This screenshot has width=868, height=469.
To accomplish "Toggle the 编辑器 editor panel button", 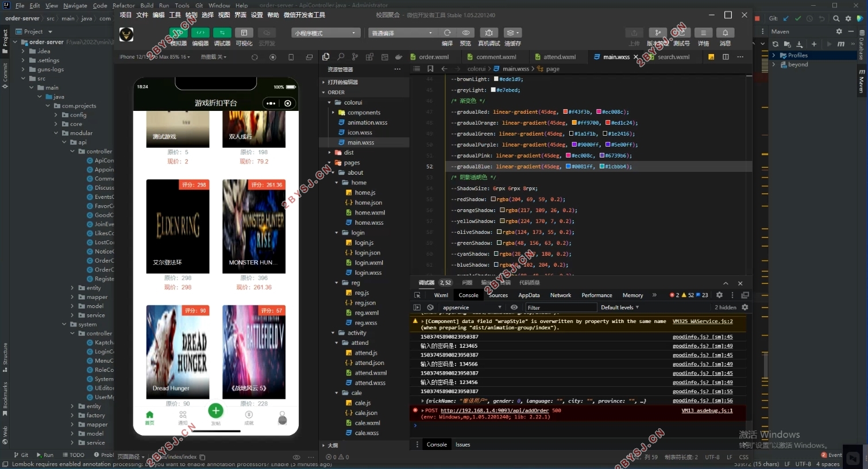I will coord(200,33).
